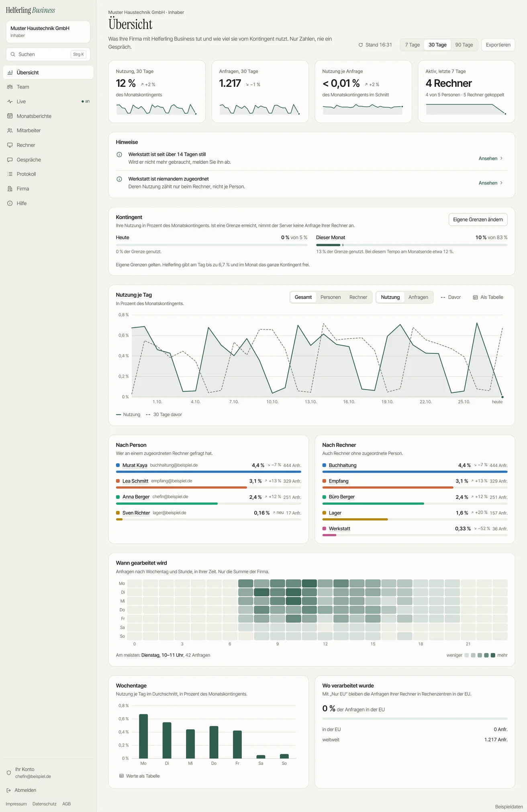Image resolution: width=527 pixels, height=812 pixels.
Task: Open the Datenschutz footer link
Action: click(x=45, y=804)
